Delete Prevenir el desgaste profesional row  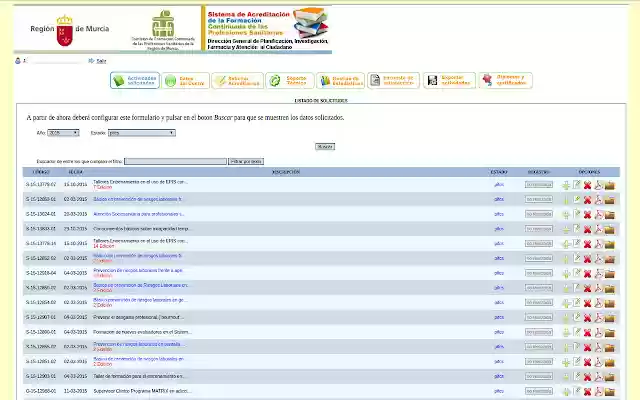pyautogui.click(x=587, y=318)
